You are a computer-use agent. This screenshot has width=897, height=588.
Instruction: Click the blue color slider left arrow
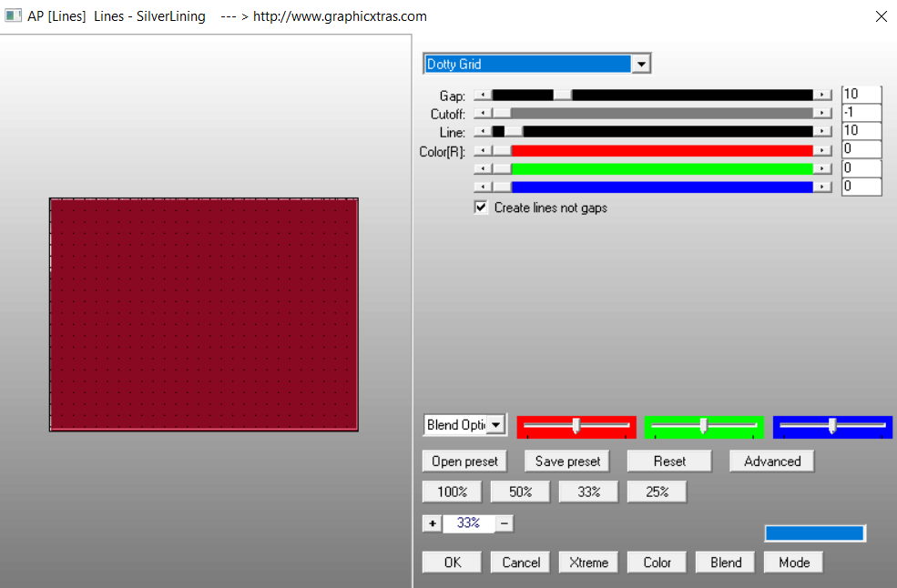483,187
